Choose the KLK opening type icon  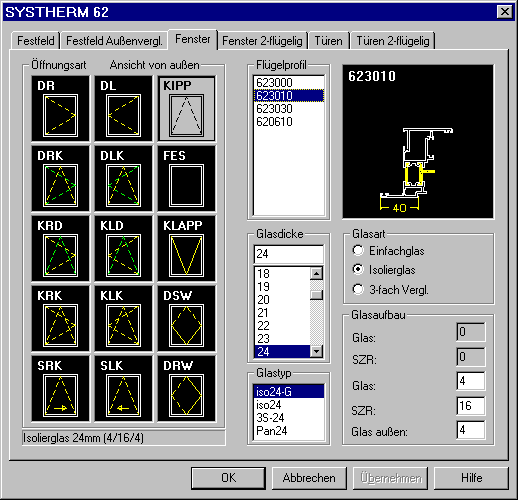pos(123,319)
